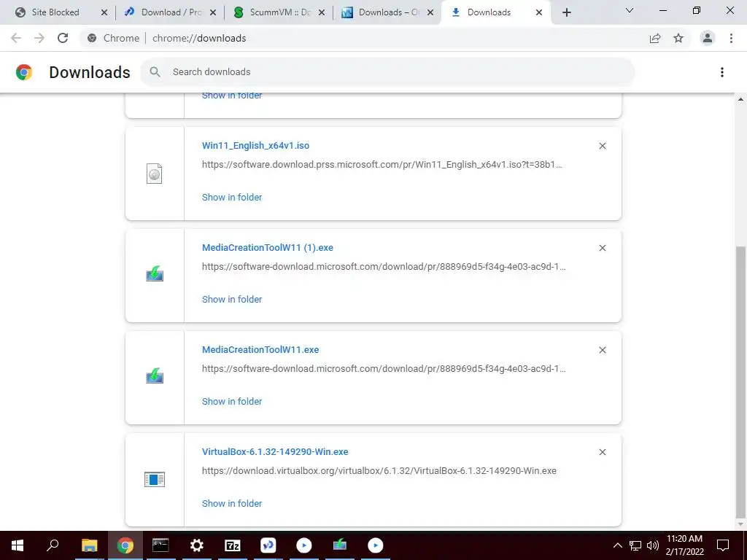Image resolution: width=747 pixels, height=560 pixels.
Task: Click the MediaCreationToolW11 (1).exe file icon
Action: coord(155,274)
